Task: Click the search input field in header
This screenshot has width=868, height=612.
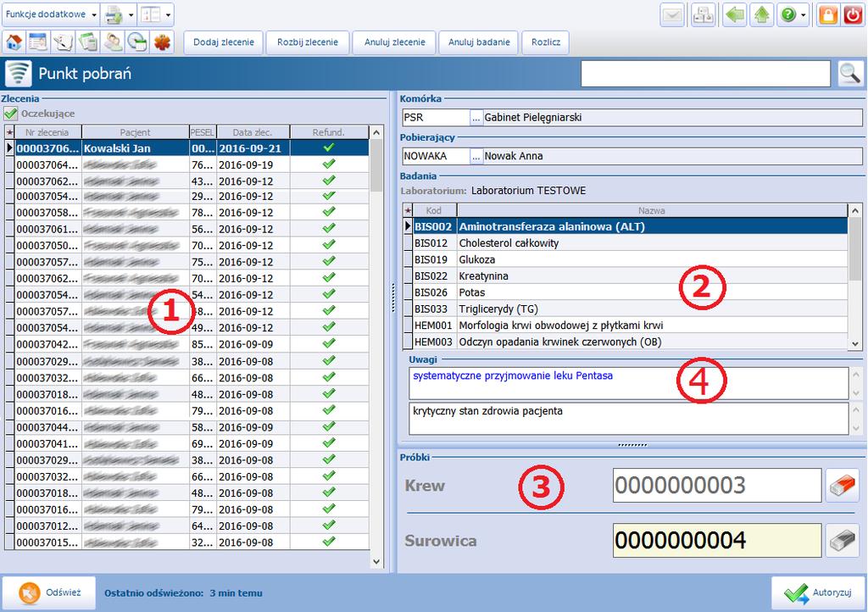Action: 706,74
